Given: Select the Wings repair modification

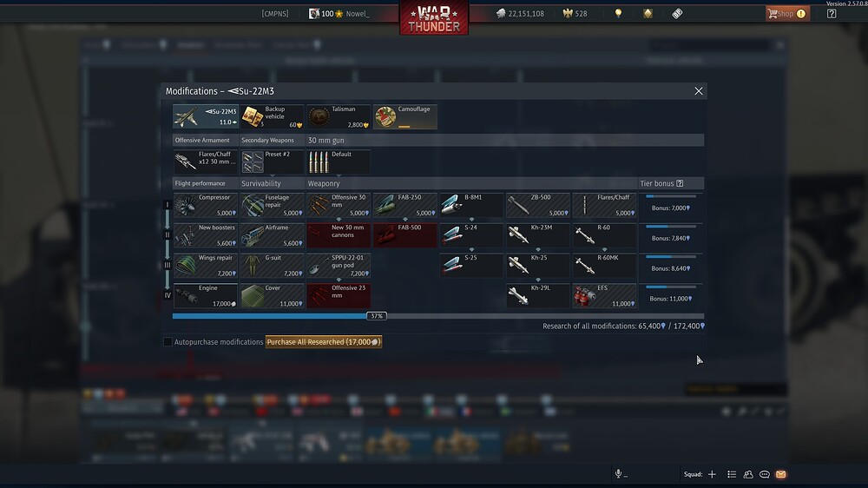Looking at the screenshot, I should click(x=206, y=266).
